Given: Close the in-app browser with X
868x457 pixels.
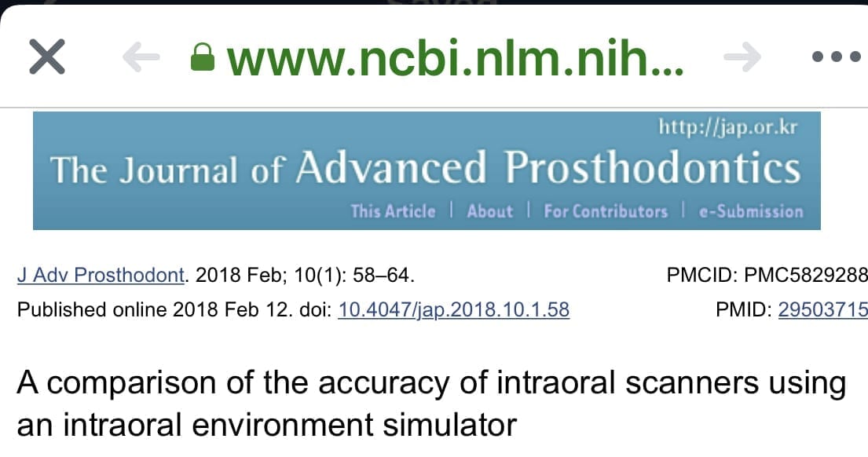Looking at the screenshot, I should [x=46, y=57].
